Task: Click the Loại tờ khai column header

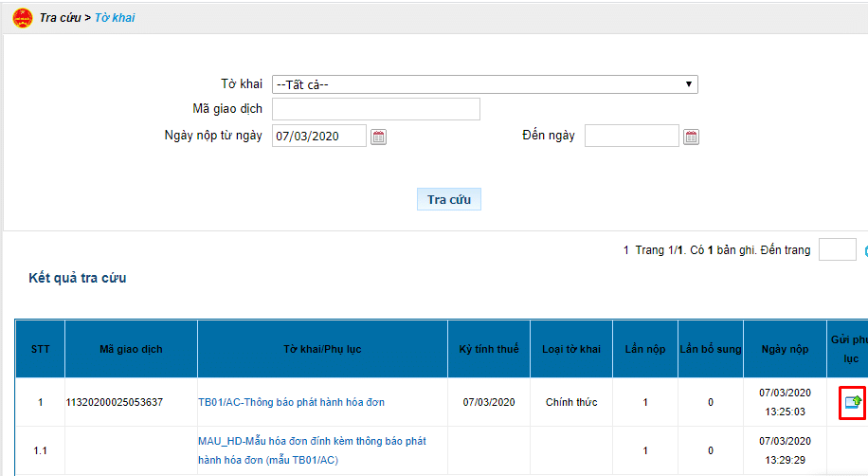Action: [x=570, y=349]
